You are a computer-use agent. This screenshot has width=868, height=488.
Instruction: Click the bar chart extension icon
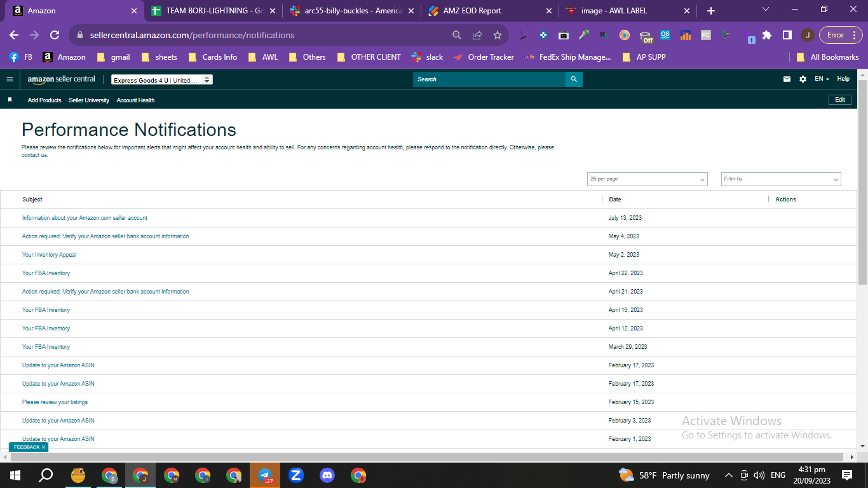pyautogui.click(x=686, y=35)
